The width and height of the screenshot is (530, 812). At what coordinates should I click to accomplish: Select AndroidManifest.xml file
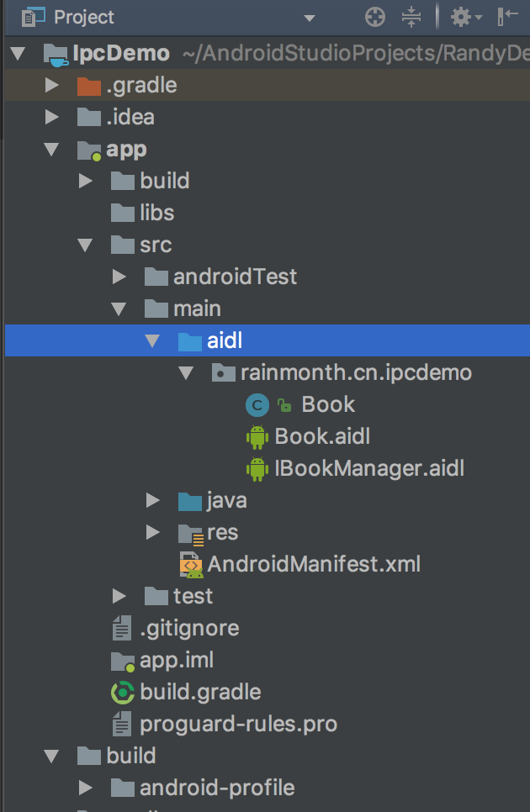click(x=313, y=564)
